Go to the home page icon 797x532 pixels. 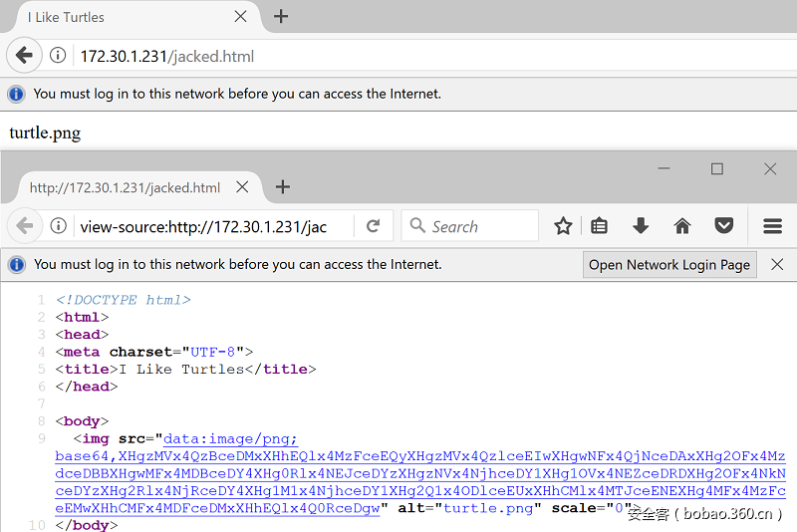coord(682,225)
